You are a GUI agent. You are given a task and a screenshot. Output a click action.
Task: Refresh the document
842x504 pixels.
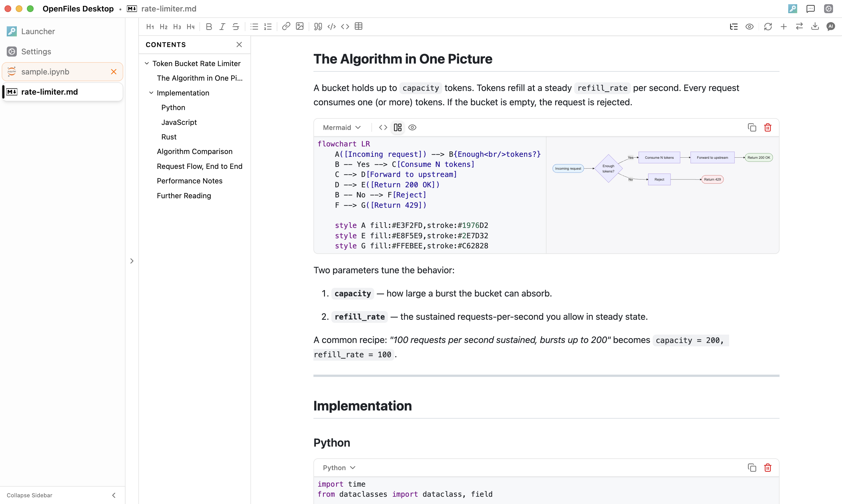[x=768, y=27]
